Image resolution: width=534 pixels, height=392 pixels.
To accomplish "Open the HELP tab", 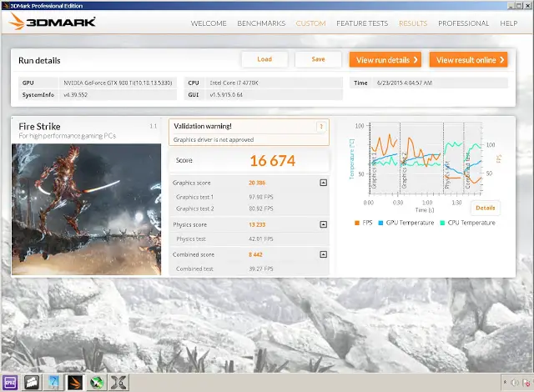I will [x=508, y=23].
